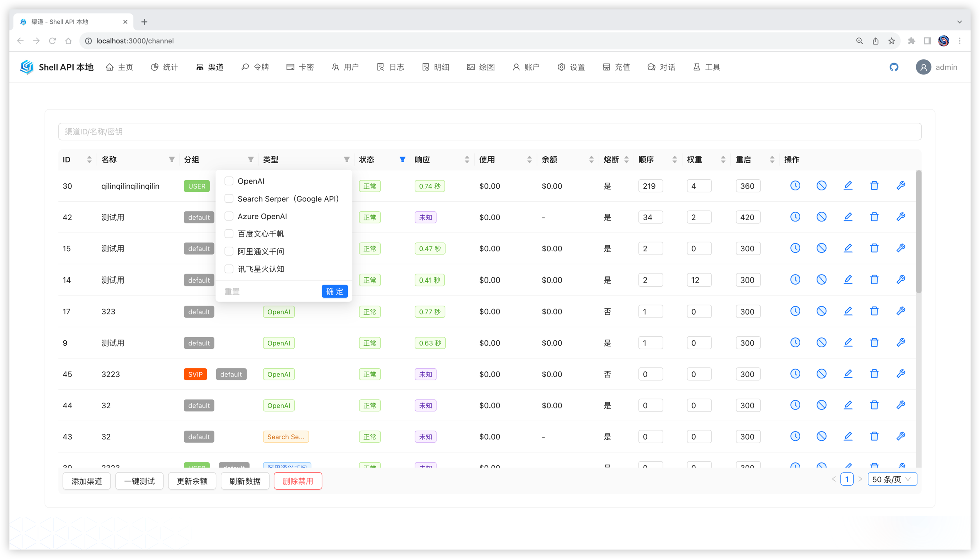Click the disable icon for channel 42
Image resolution: width=980 pixels, height=559 pixels.
(x=821, y=217)
